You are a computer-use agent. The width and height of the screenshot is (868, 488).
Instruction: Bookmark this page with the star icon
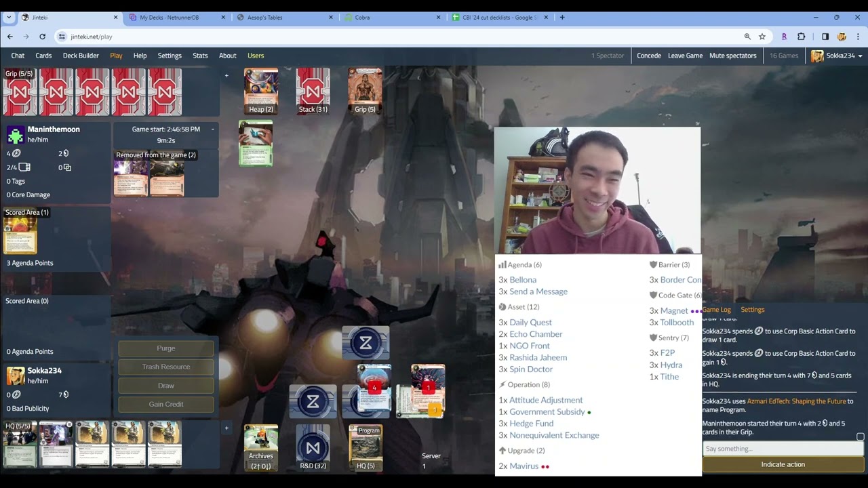[762, 37]
